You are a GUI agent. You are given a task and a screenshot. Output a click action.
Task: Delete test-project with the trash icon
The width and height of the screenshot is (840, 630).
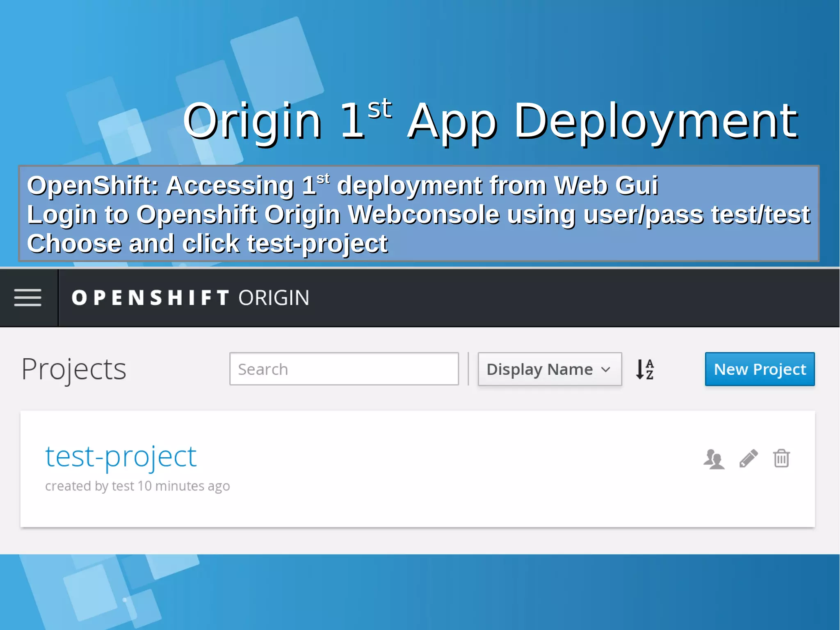[x=781, y=458]
